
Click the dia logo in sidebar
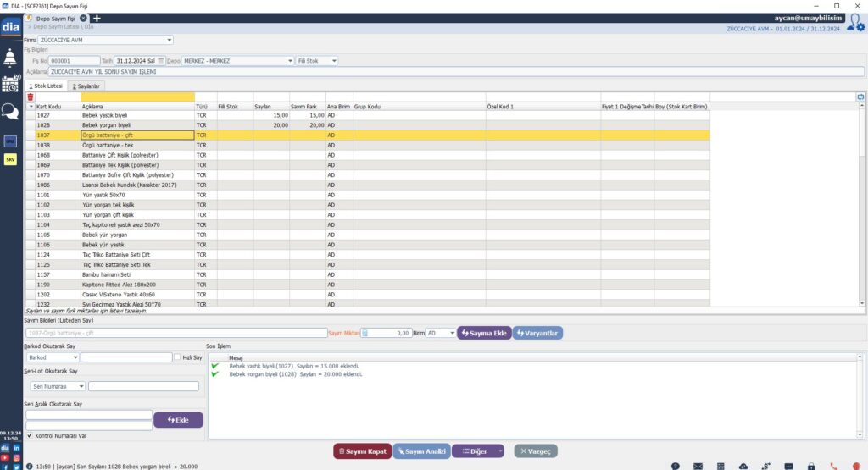pyautogui.click(x=10, y=27)
